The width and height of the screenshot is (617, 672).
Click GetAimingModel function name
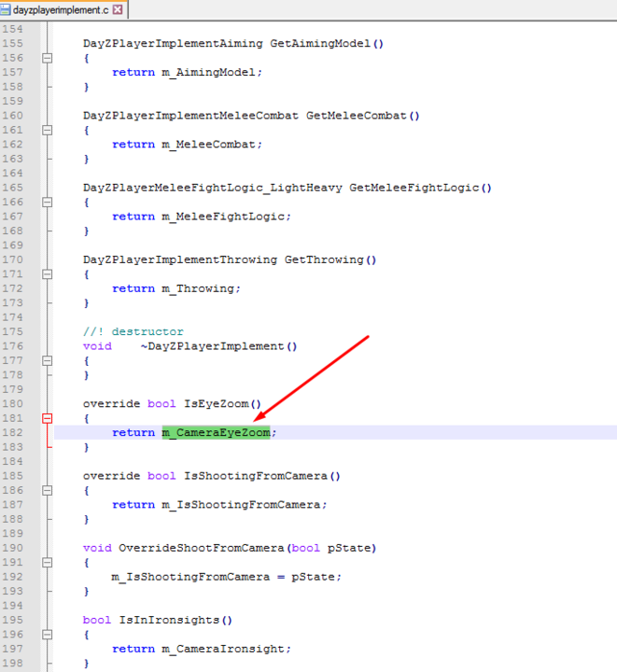[x=320, y=43]
